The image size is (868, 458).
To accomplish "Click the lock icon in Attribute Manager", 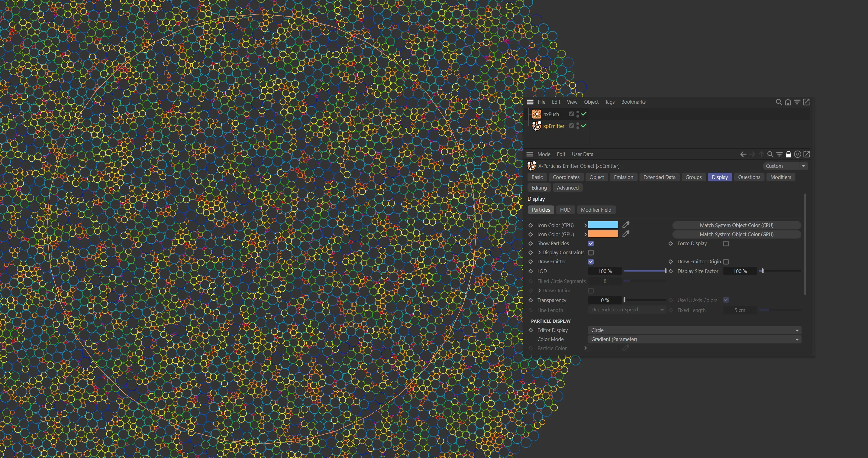I will pyautogui.click(x=789, y=154).
